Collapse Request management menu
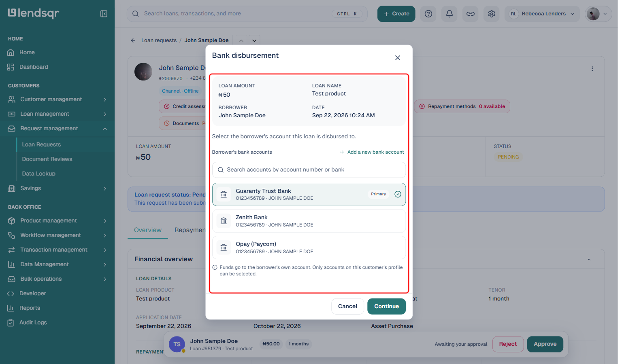 57,129
